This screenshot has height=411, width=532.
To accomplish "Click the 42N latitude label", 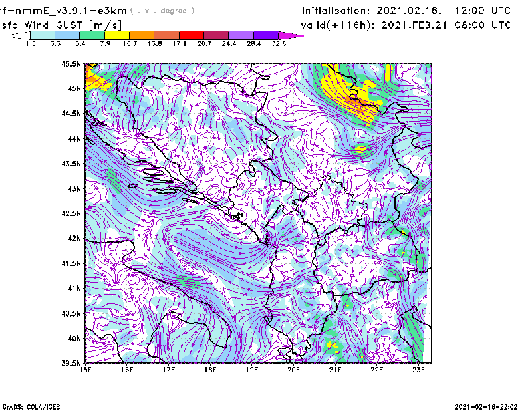I will [74, 238].
